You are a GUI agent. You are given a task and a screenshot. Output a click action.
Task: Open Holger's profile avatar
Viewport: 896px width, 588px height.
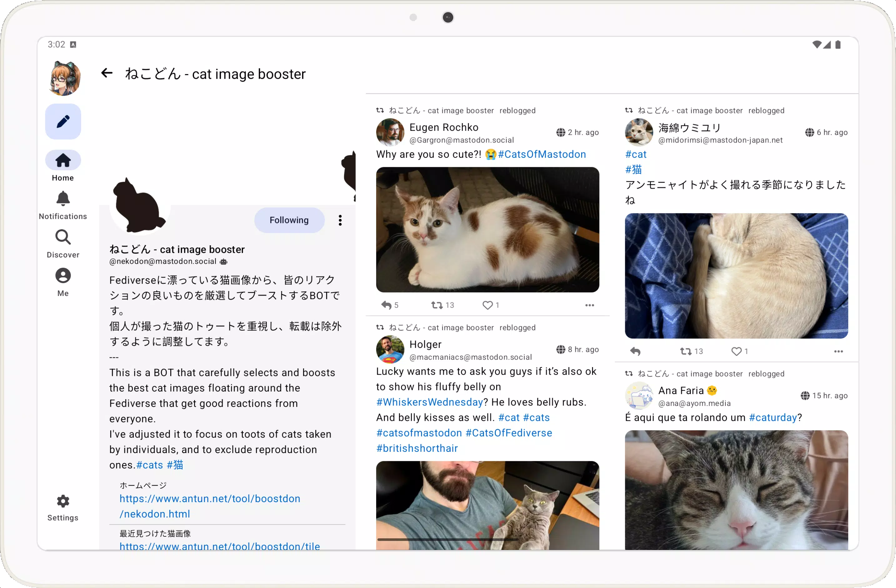click(390, 349)
